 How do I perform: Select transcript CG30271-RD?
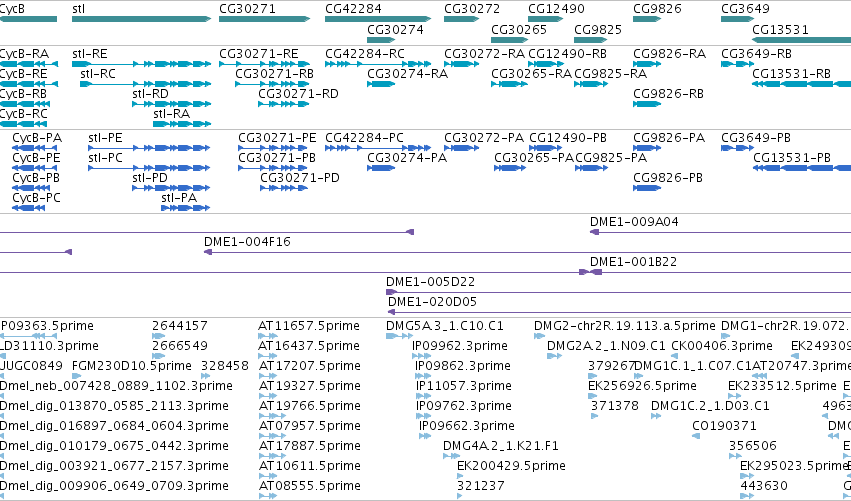pos(284,104)
